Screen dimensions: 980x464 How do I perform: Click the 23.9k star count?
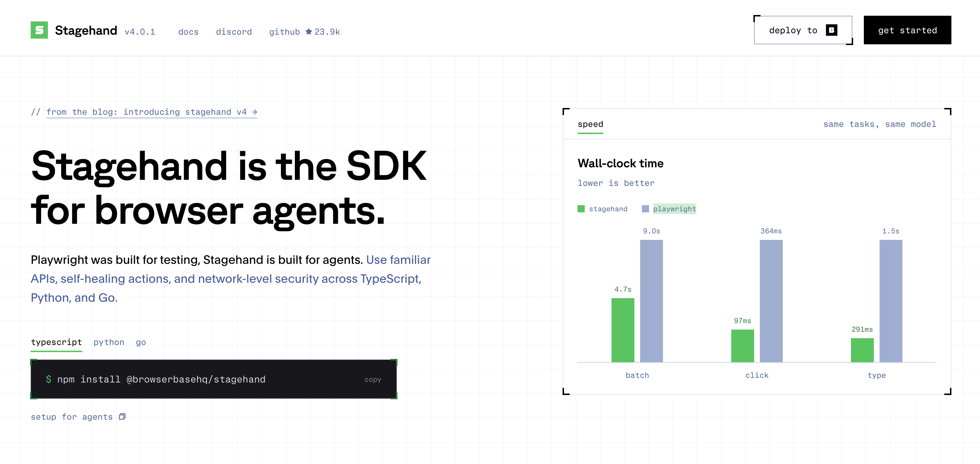pos(327,31)
